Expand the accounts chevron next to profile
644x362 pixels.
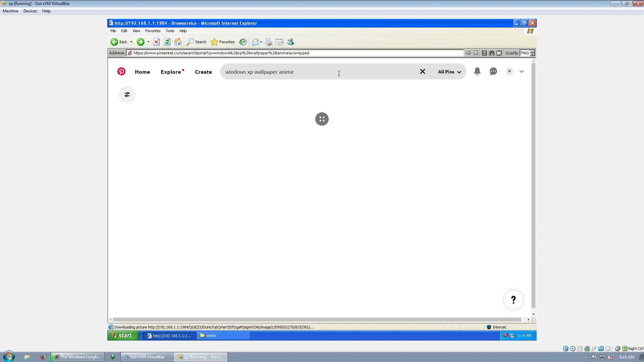coord(521,71)
